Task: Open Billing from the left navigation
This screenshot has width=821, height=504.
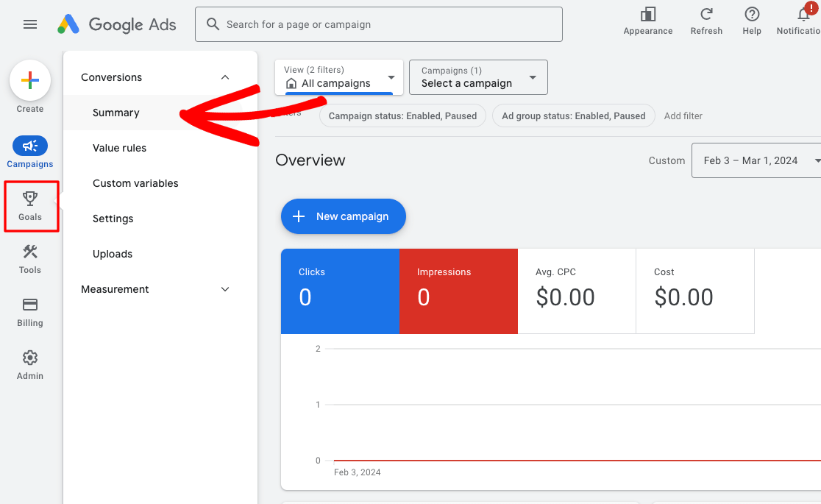Action: (x=29, y=310)
